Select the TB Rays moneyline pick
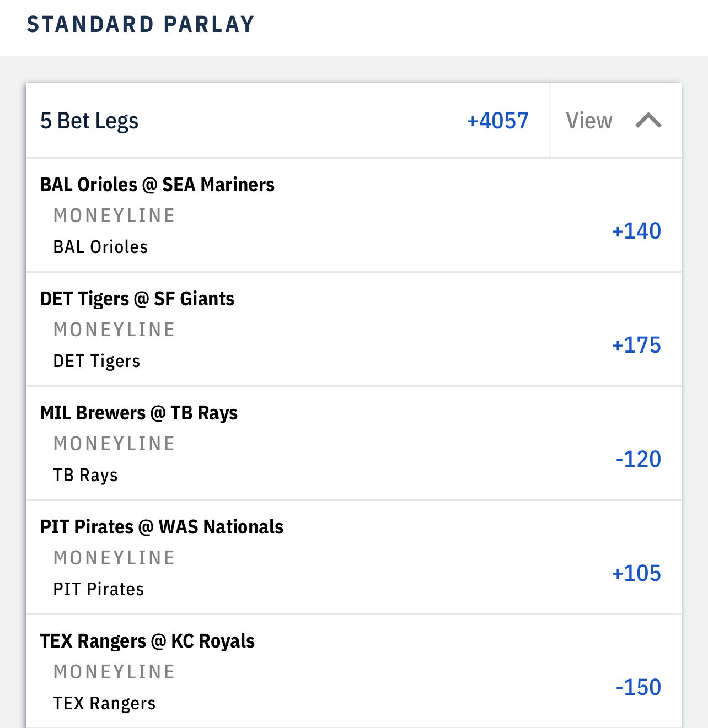The height and width of the screenshot is (728, 708). (x=85, y=475)
